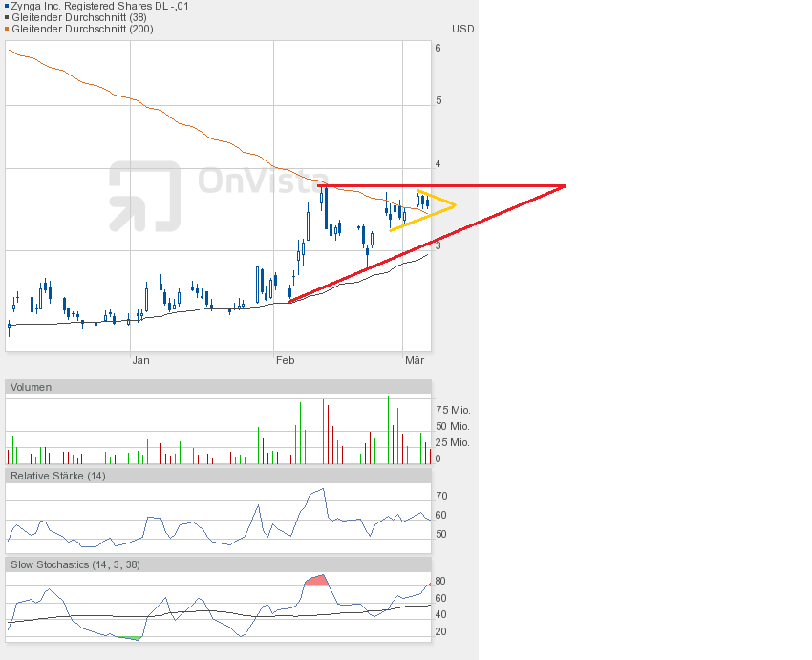Click the Feb label on the time axis

click(x=285, y=360)
